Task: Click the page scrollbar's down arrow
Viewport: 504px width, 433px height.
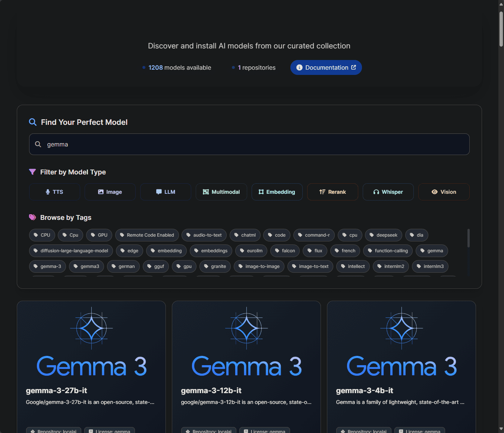Action: [501, 429]
